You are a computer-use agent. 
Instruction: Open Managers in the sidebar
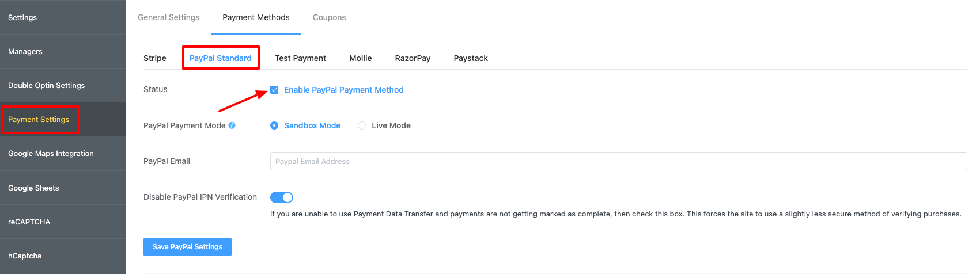point(63,51)
